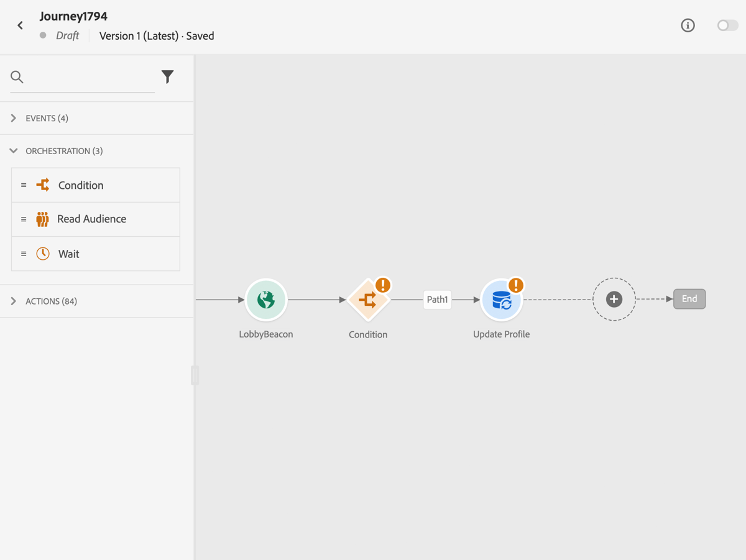Select the LobbyBeacon event node on the canvas
The height and width of the screenshot is (560, 746).
coord(266,299)
